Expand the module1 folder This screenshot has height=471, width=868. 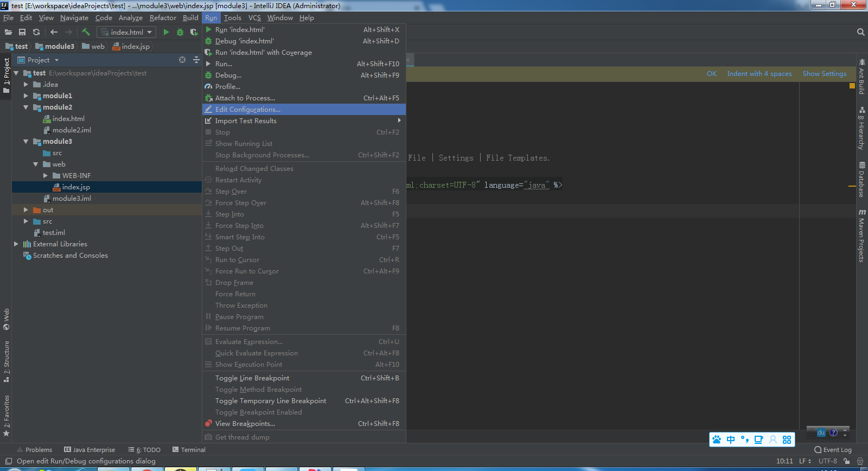[25, 96]
